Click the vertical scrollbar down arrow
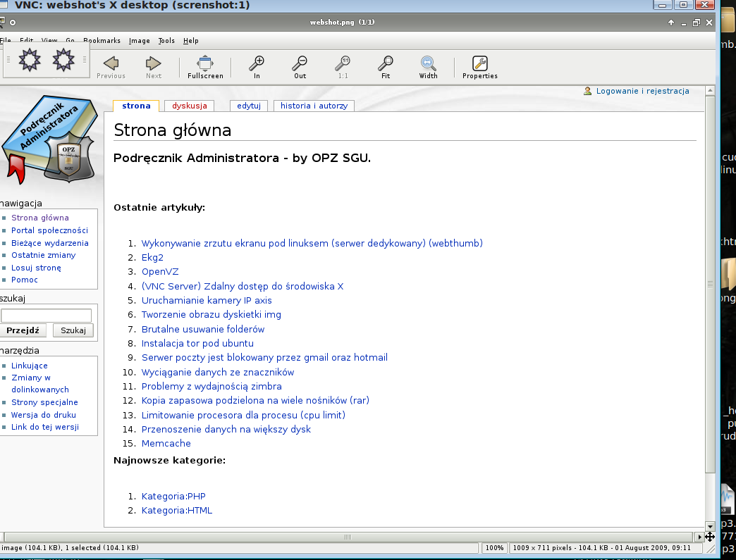Viewport: 736px width, 560px height. pyautogui.click(x=710, y=527)
